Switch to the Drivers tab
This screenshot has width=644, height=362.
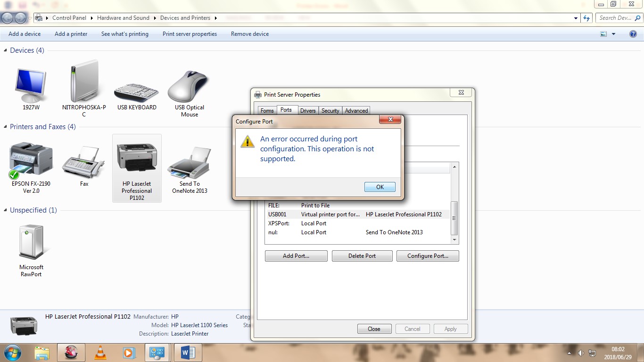(308, 111)
